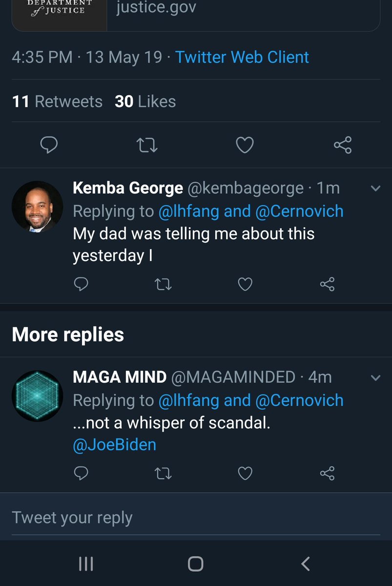Retweet the main justice.gov tweet
The image size is (392, 586).
(145, 145)
